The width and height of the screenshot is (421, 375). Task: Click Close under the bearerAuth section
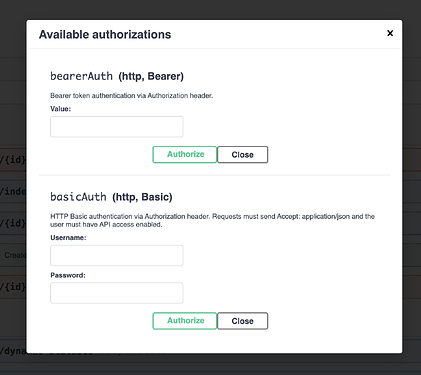[243, 154]
